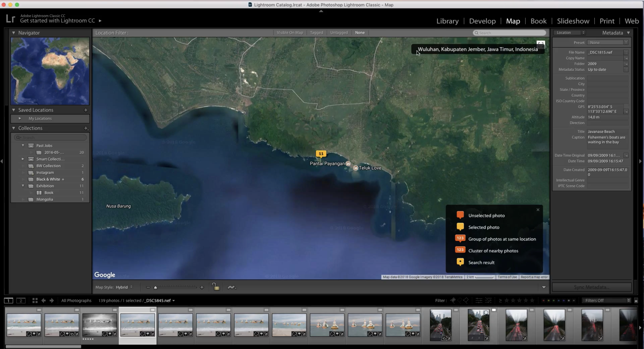Click Pantai Payangan photo spot marker

(348, 164)
